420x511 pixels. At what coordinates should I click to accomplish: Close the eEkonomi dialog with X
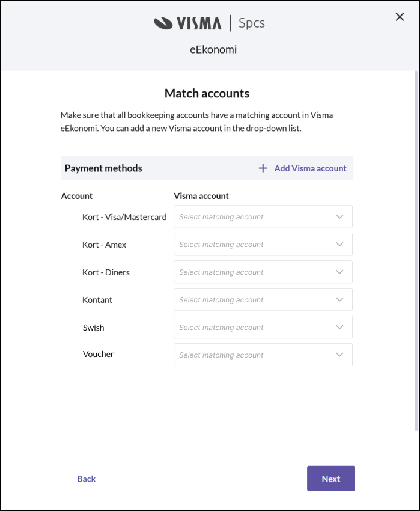tap(400, 17)
